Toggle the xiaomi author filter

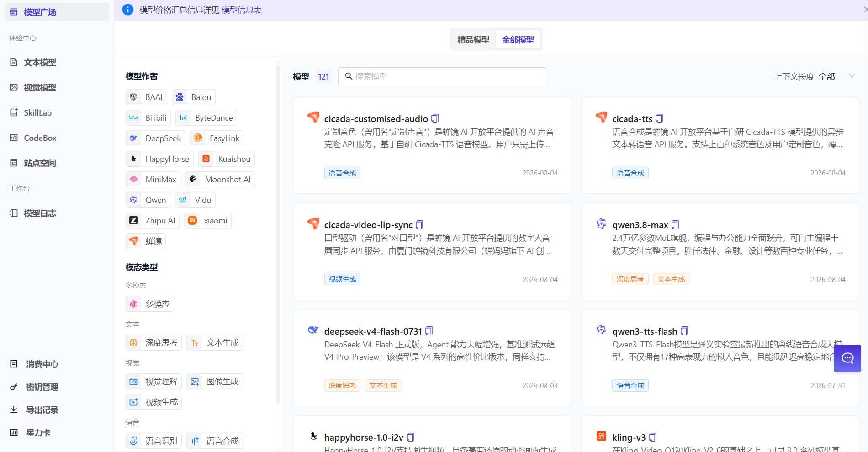click(x=208, y=220)
